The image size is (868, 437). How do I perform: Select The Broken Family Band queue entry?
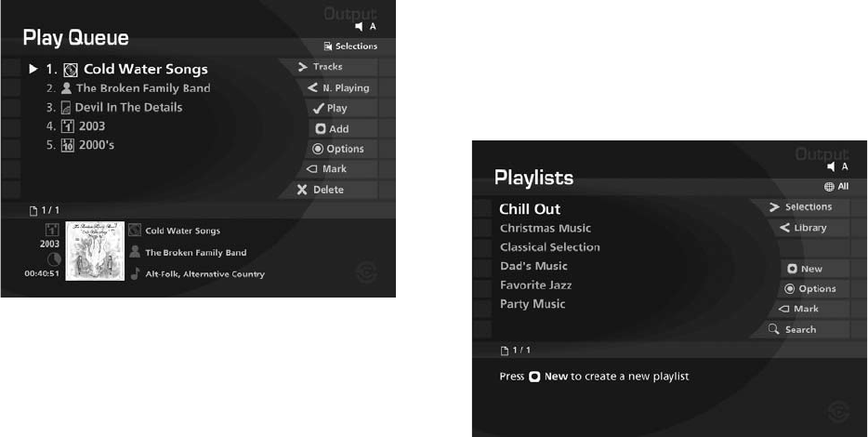142,88
